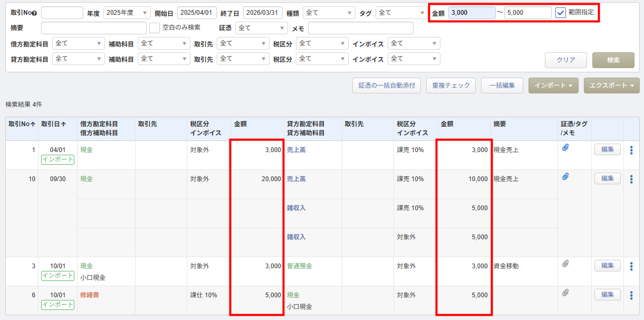The image size is (644, 320).
Task: Open three-dot menu for transaction No 3
Action: (631, 266)
